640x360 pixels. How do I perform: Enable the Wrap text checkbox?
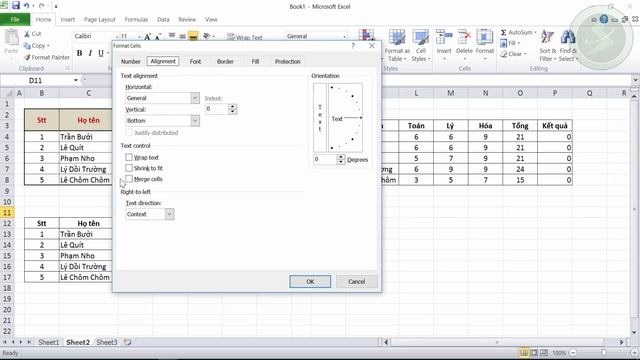pyautogui.click(x=129, y=157)
